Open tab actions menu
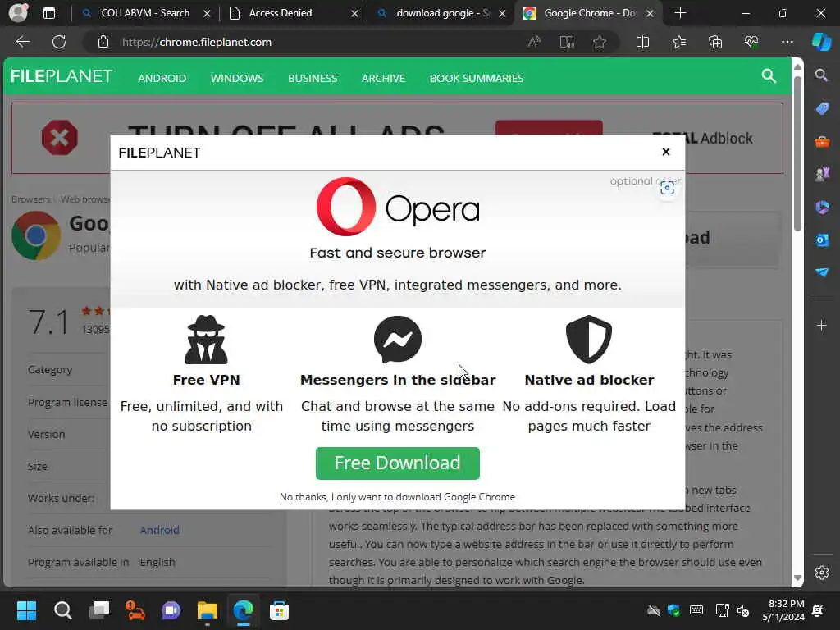840x630 pixels. click(x=48, y=13)
